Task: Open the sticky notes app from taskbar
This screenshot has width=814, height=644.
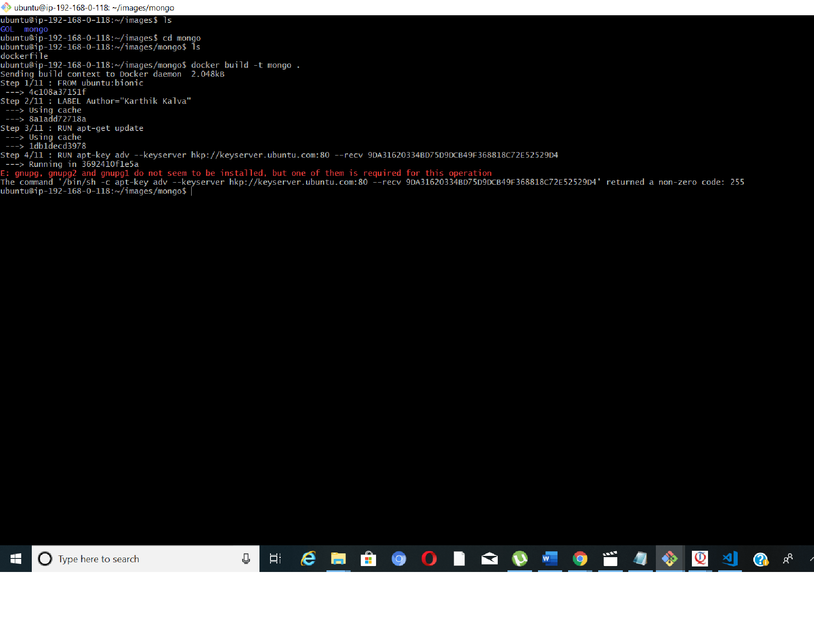Action: click(x=640, y=559)
